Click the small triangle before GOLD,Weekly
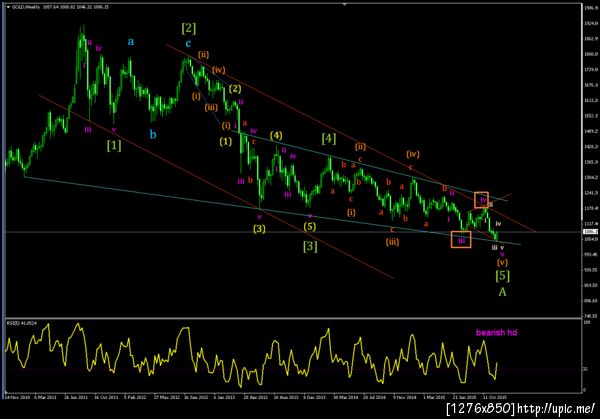The image size is (600, 419). click(8, 7)
